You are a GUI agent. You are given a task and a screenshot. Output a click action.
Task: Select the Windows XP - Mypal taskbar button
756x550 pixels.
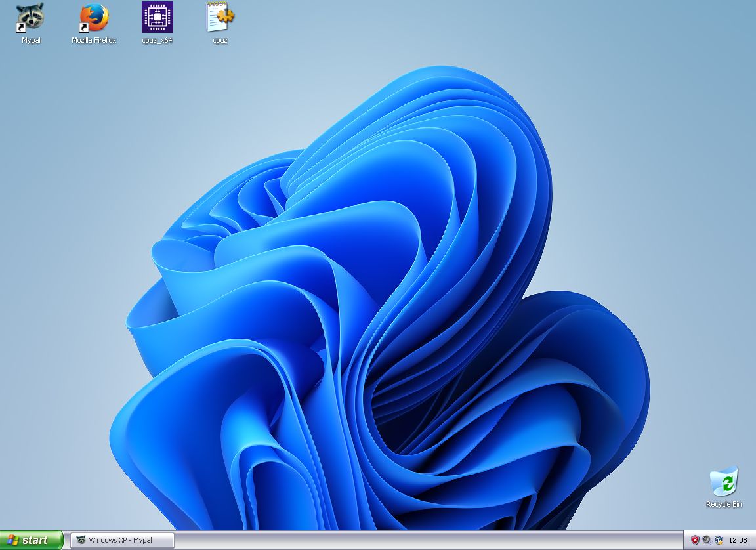pos(120,540)
